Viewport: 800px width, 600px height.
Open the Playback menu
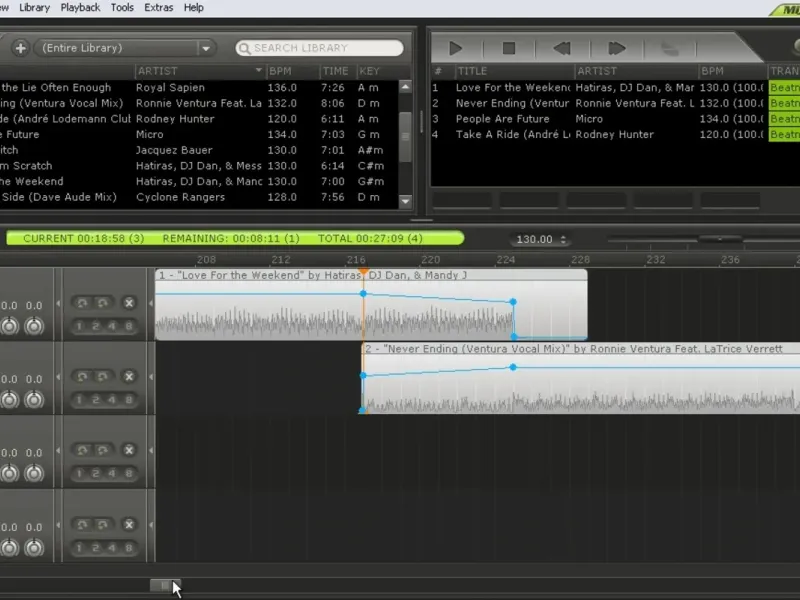(x=80, y=7)
